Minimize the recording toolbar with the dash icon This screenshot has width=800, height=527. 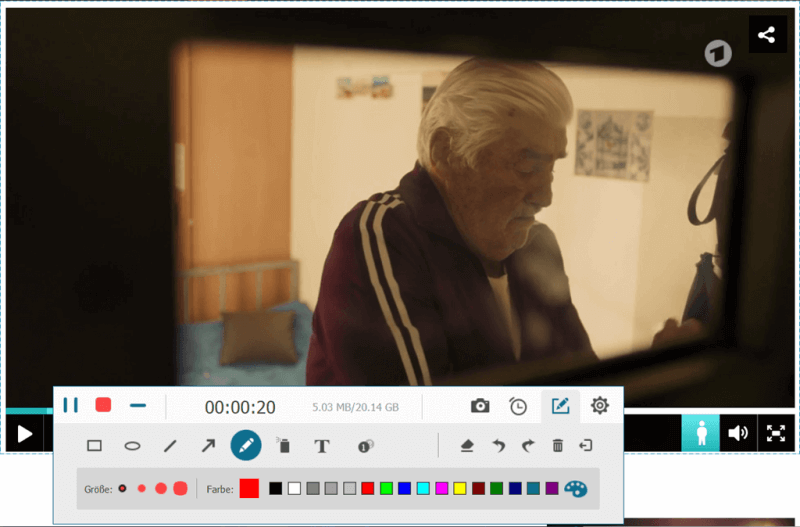(138, 405)
